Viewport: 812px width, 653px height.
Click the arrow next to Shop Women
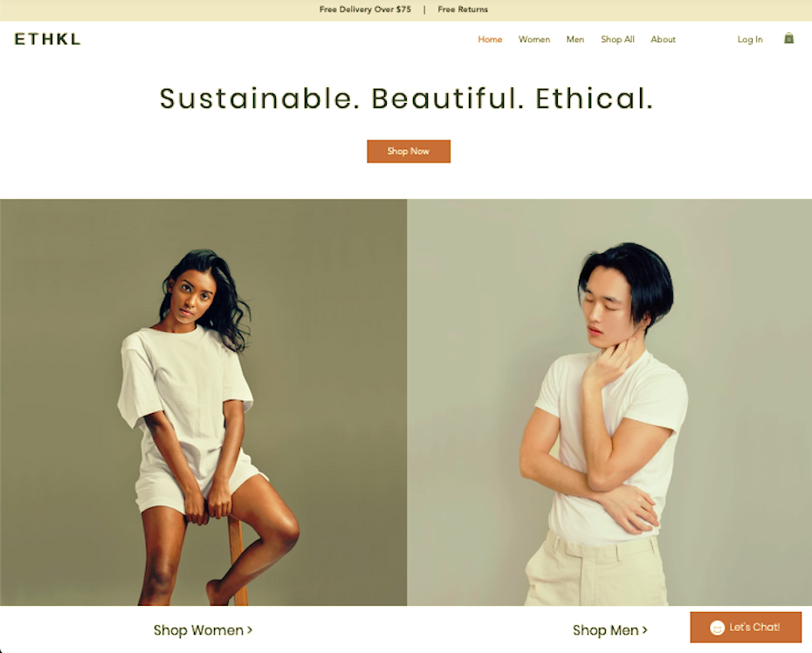[x=250, y=630]
